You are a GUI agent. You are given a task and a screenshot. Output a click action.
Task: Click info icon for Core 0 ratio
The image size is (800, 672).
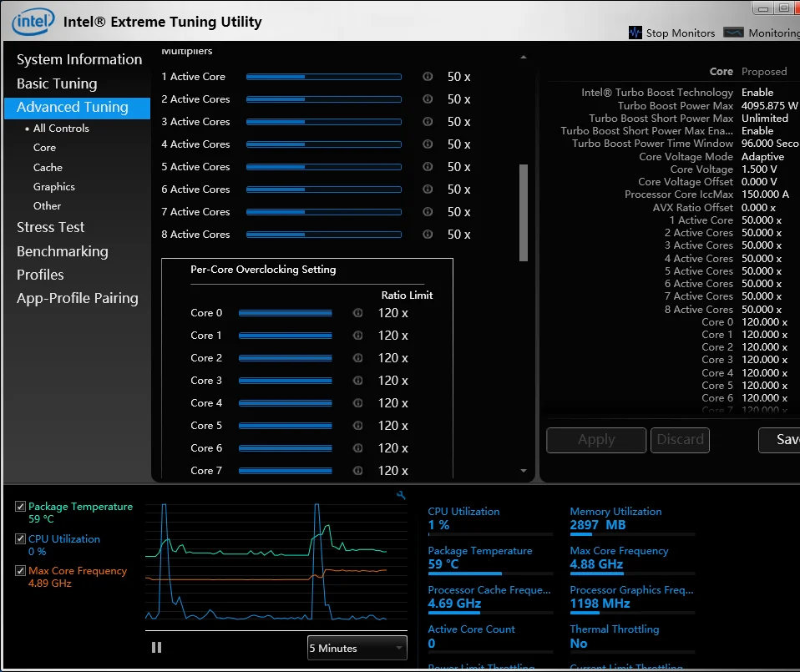(358, 313)
